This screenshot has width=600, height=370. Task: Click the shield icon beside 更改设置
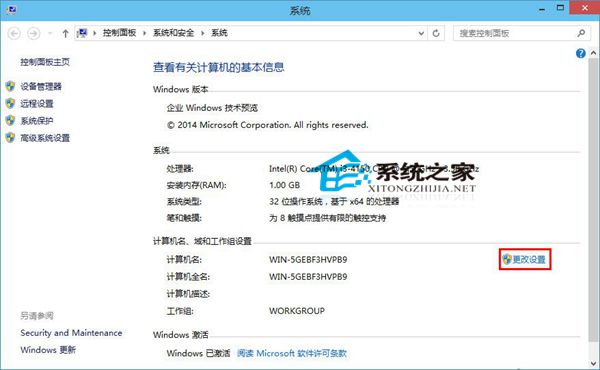[x=507, y=259]
